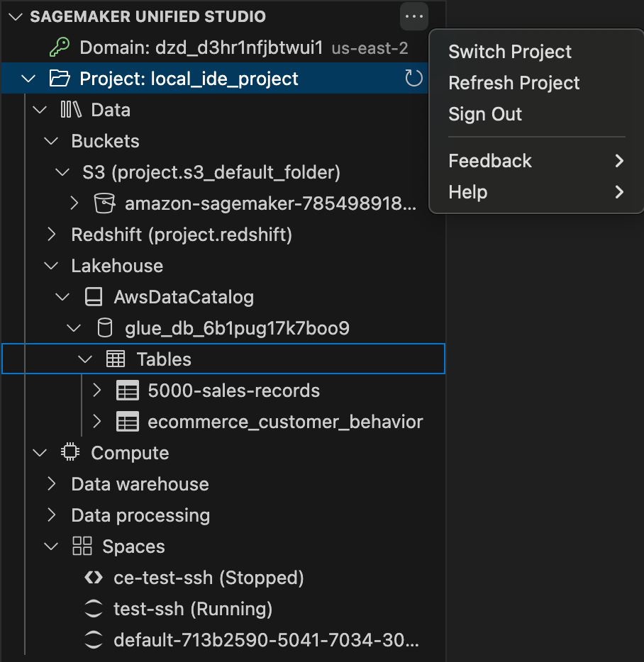The image size is (644, 662).
Task: Expand the 5000-sales-records table
Action: coord(96,390)
